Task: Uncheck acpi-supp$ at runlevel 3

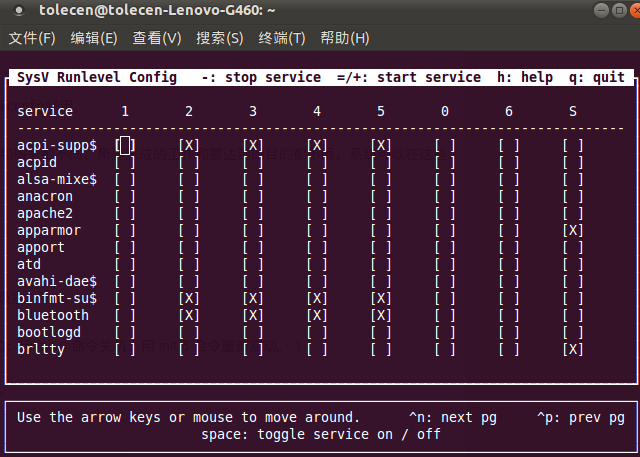Action: (x=253, y=146)
